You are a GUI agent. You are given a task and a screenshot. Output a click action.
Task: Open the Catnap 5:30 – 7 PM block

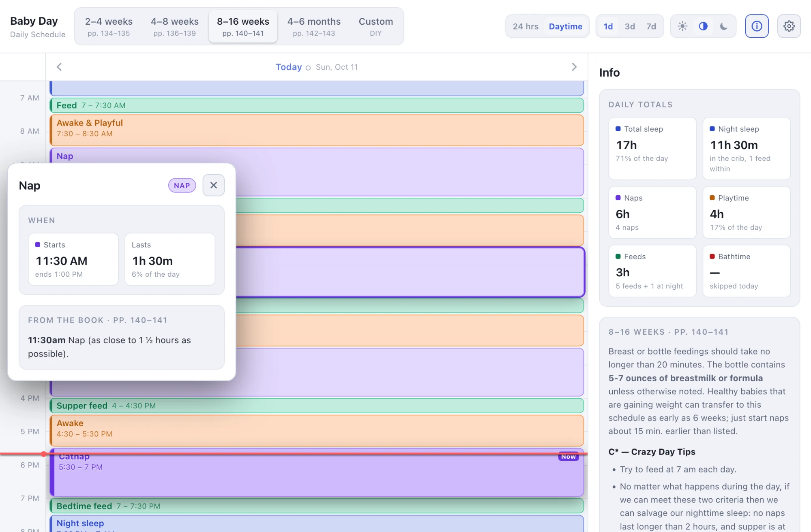click(317, 472)
